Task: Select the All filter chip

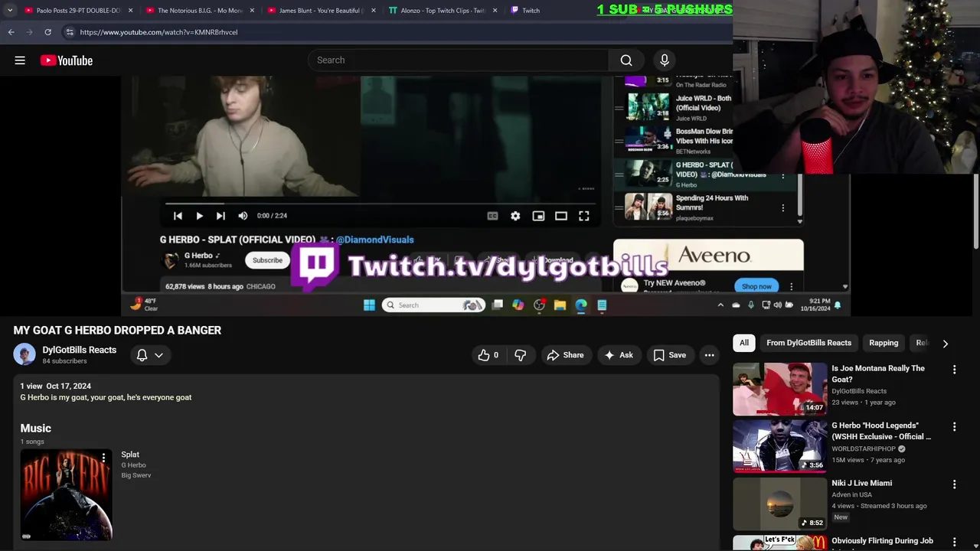Action: click(744, 343)
